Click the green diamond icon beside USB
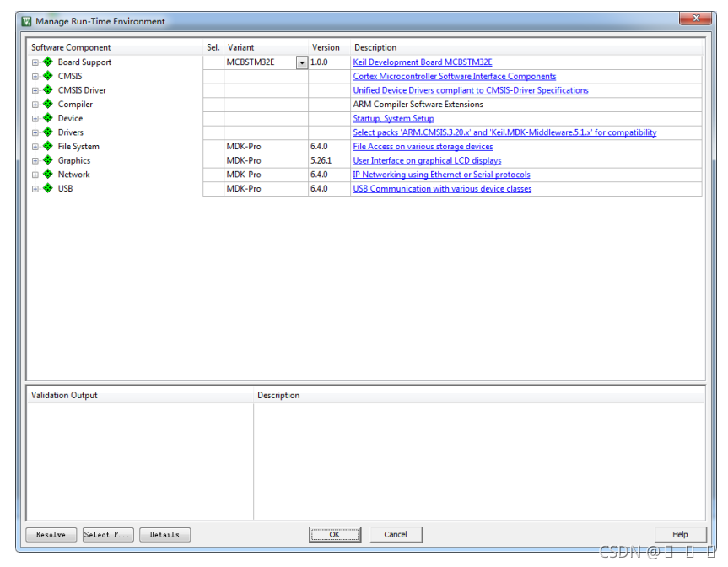Viewport: 728px width, 567px height. coord(47,188)
